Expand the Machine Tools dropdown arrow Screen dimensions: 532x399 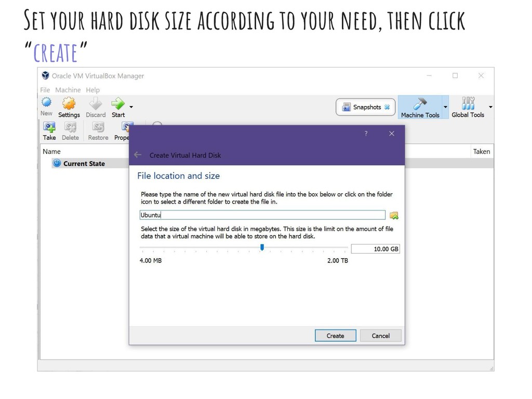point(445,107)
